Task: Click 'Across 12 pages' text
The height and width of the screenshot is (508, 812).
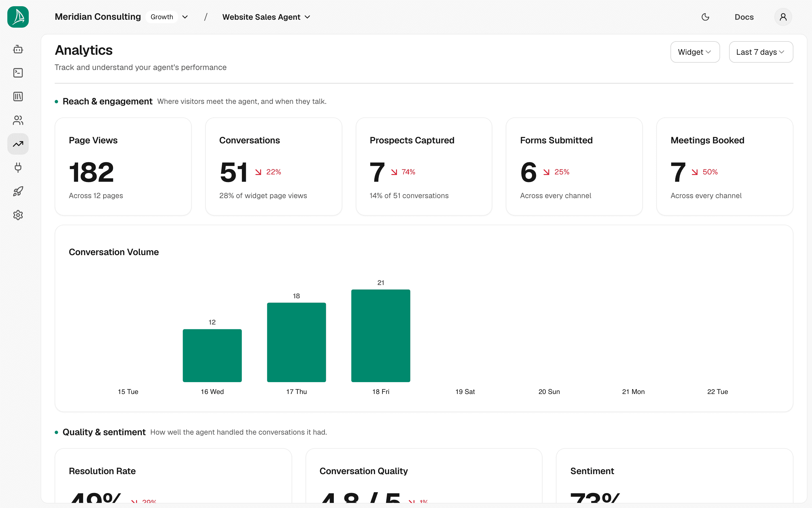Action: [x=96, y=196]
